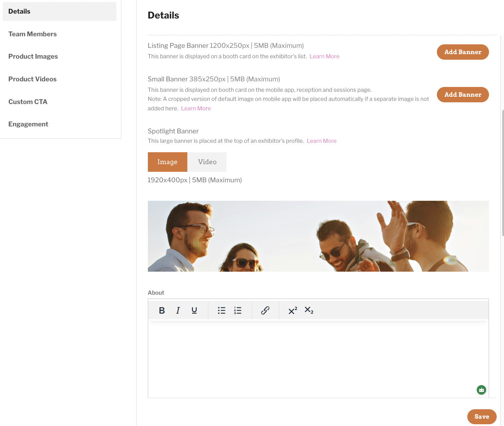Save the details form
Viewport: 504px width, 426px height.
tap(482, 417)
